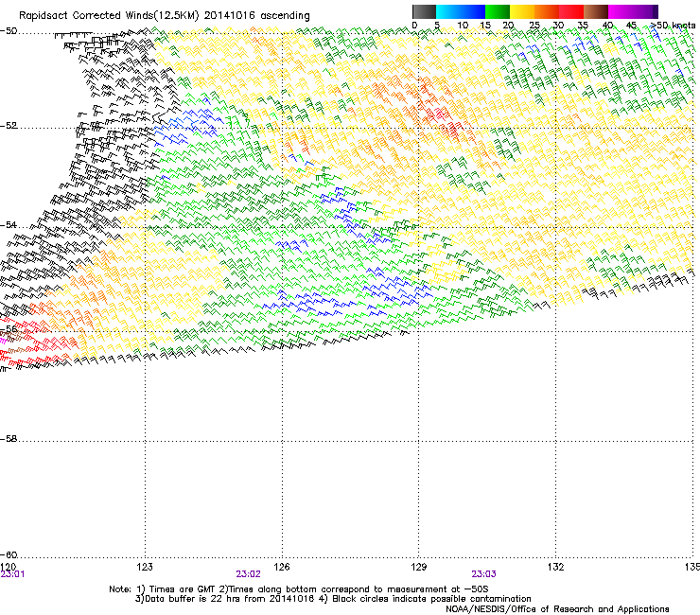Click the 'Black circles indicate possible contamination' note
The width and height of the screenshot is (700, 615).
point(431,599)
